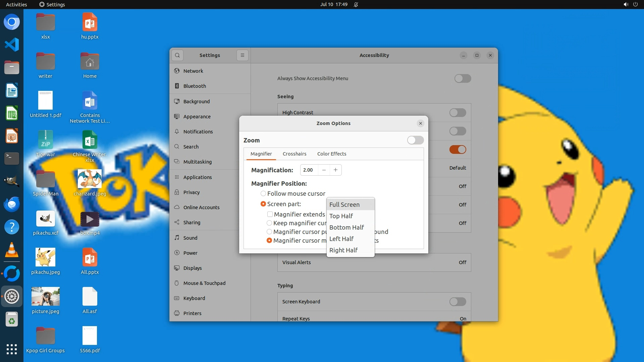This screenshot has width=644, height=362.
Task: Choose Top Half from dropdown list
Action: [341, 216]
